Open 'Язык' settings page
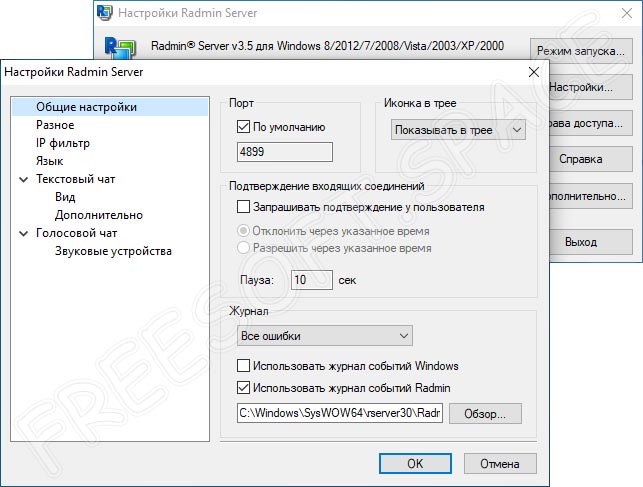Viewport: 643px width, 487px height. click(x=50, y=161)
